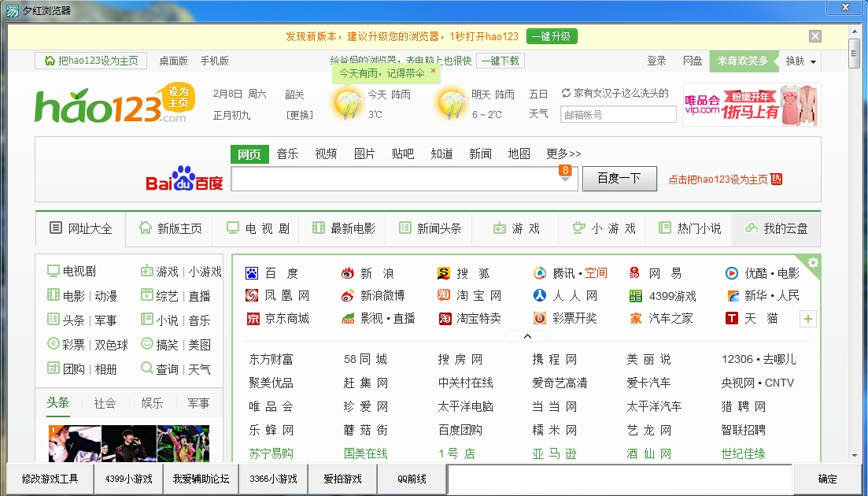Click the Baidu paw icon for 百度
868x496 pixels.
[x=252, y=273]
